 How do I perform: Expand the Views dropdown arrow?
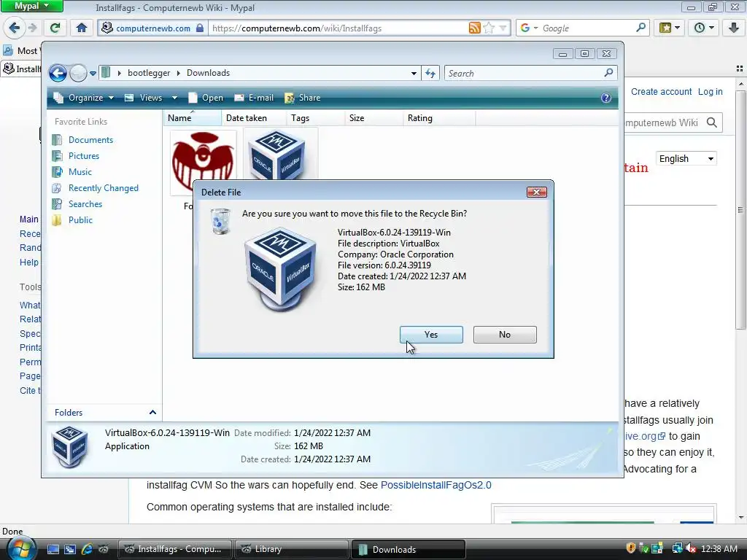174,98
